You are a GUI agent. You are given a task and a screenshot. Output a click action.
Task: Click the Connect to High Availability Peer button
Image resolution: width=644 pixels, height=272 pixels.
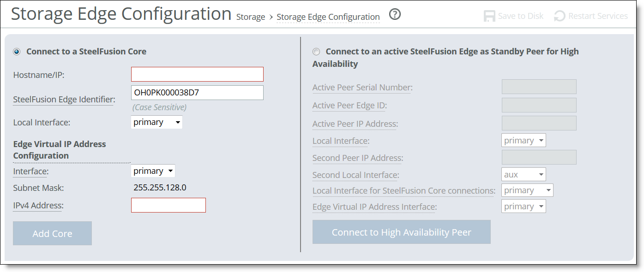(x=402, y=232)
